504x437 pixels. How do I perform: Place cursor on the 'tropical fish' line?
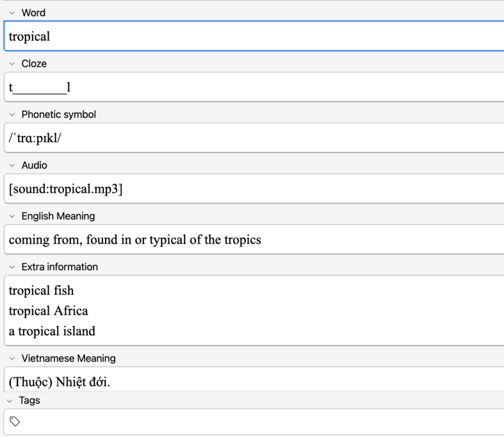pyautogui.click(x=41, y=291)
